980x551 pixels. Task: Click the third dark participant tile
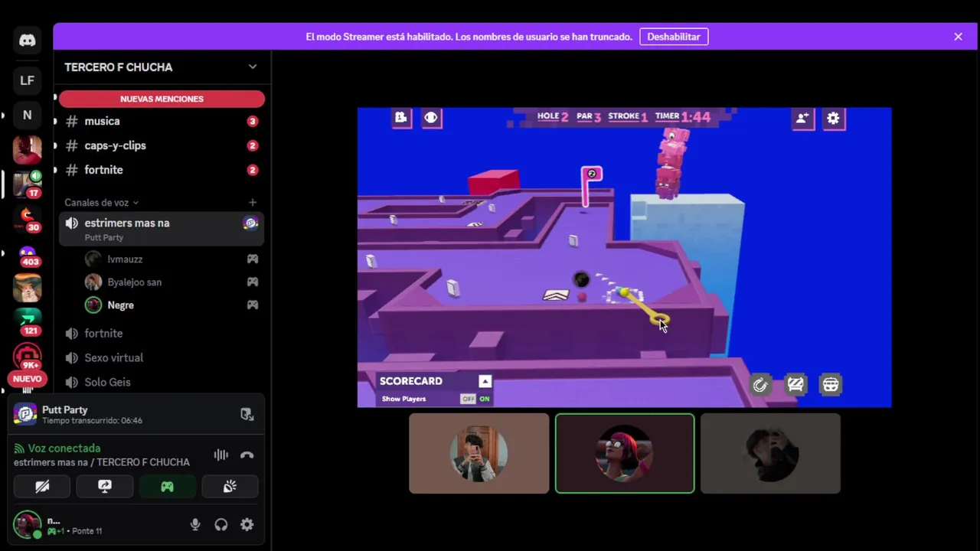[x=770, y=454]
